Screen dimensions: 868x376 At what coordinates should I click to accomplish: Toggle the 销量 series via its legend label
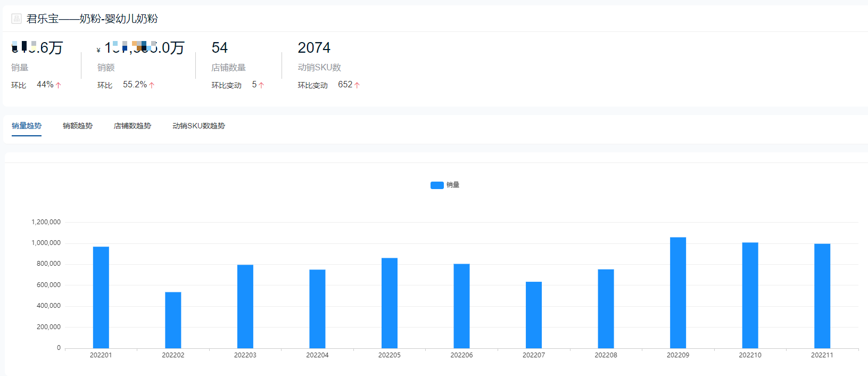coord(453,185)
